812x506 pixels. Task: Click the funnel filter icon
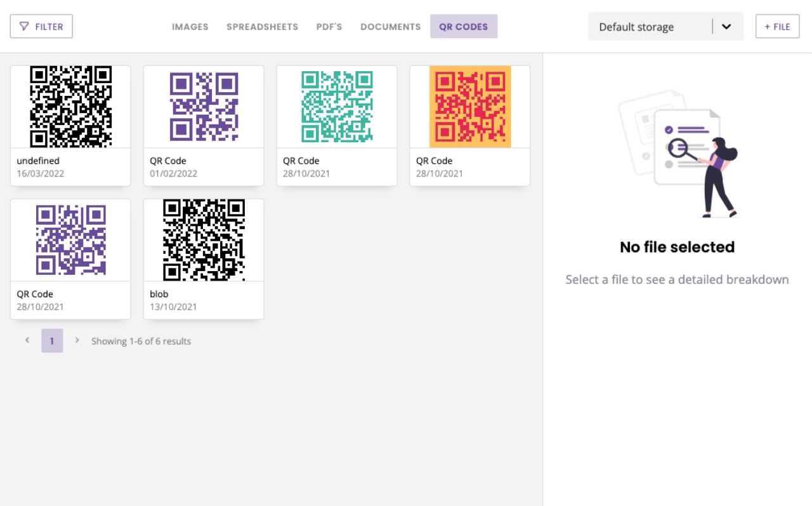(24, 27)
